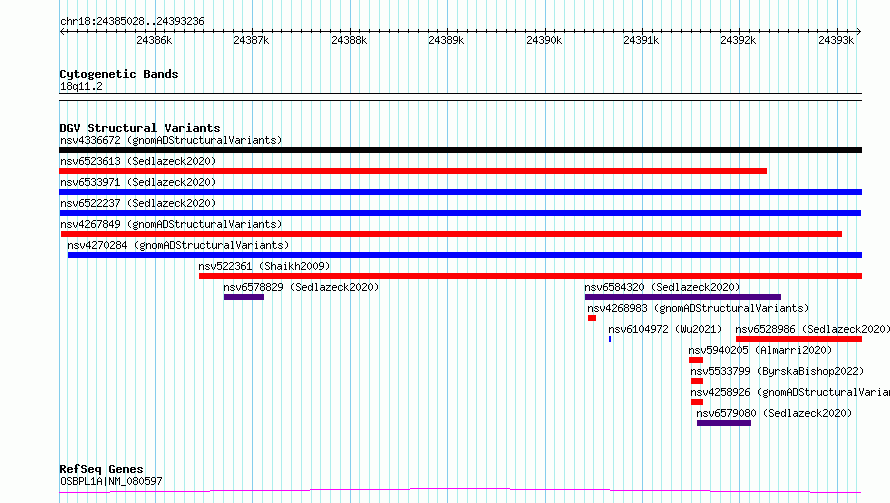Select the nsv6522237 blue variant bar
890x503 pixels.
coord(460,213)
